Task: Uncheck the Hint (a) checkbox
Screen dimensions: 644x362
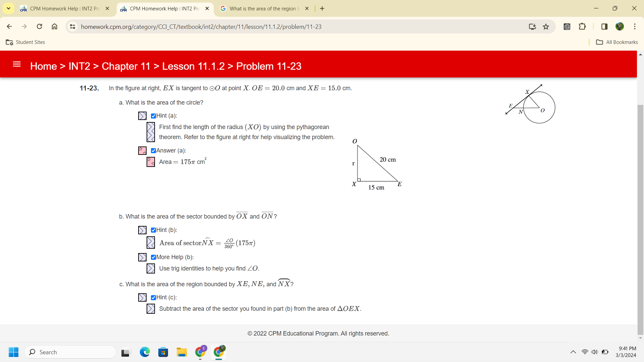Action: click(153, 116)
